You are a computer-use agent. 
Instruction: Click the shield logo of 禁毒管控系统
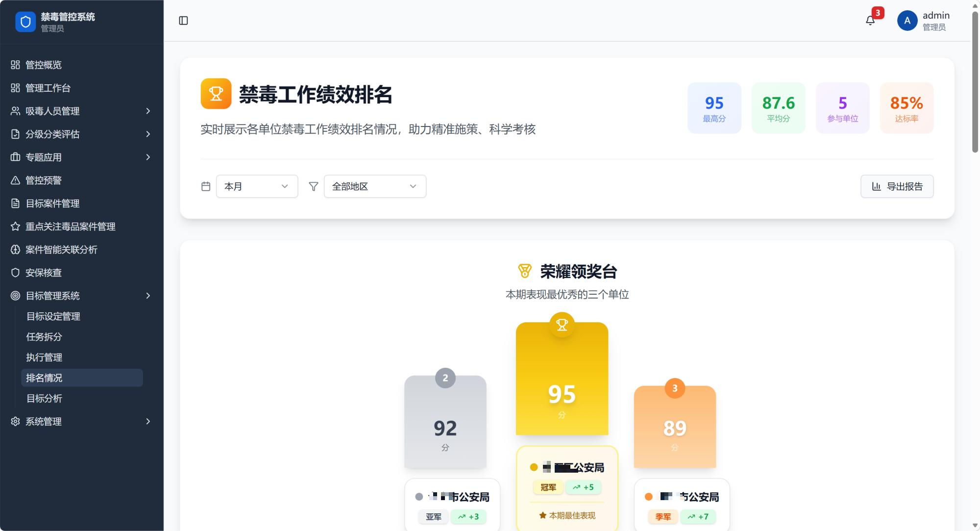pyautogui.click(x=25, y=22)
